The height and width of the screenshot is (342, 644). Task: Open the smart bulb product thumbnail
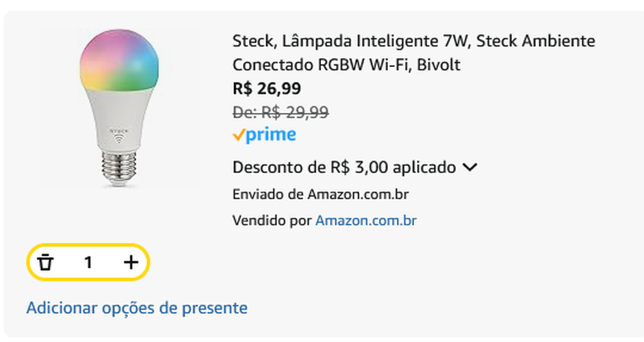[120, 109]
